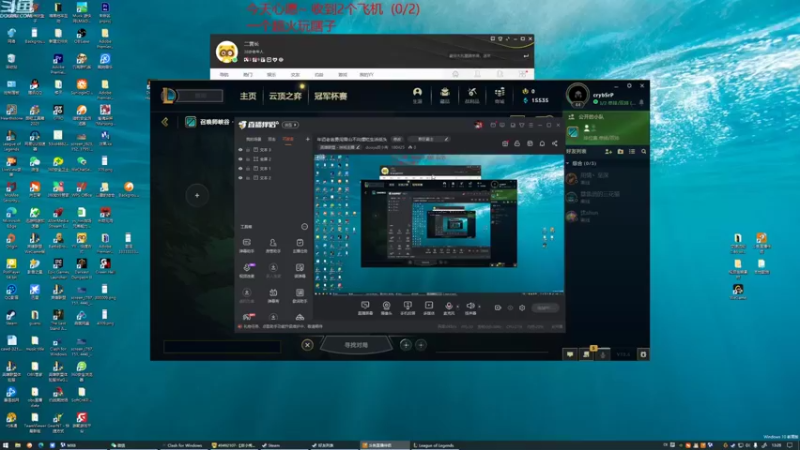Open the microphone dropdown arrow in streaming toolbar

click(x=457, y=307)
